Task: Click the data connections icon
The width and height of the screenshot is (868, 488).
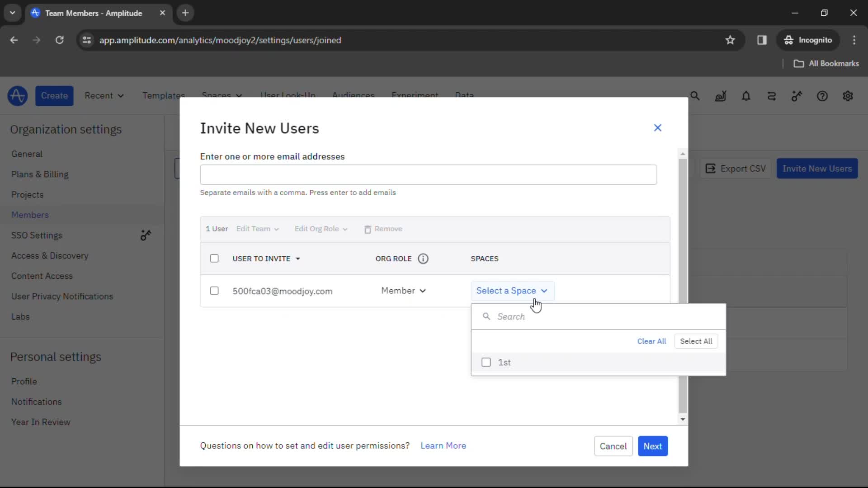Action: coord(773,96)
